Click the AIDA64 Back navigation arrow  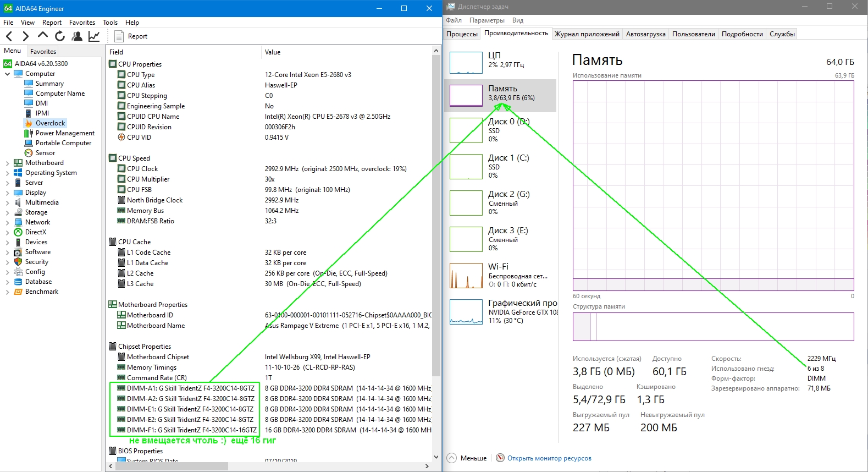(9, 36)
